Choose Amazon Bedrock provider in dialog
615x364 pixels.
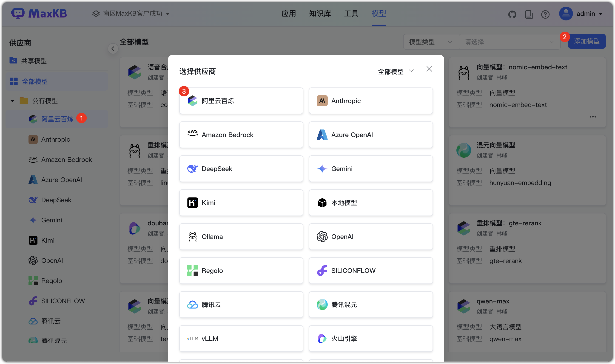tap(241, 135)
